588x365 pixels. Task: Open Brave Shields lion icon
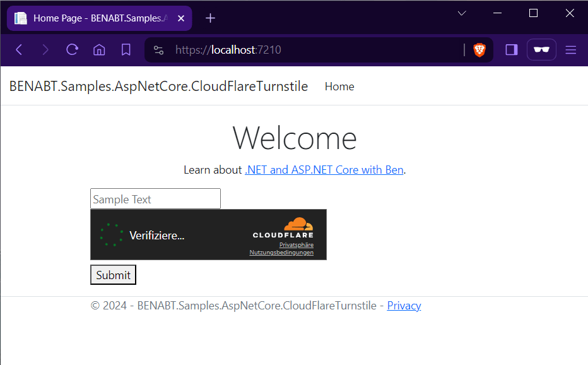click(479, 50)
